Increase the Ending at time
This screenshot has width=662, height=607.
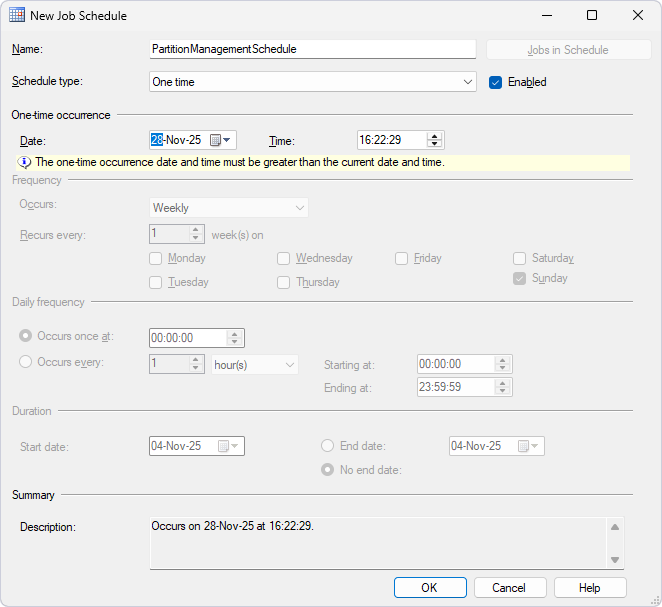[502, 383]
